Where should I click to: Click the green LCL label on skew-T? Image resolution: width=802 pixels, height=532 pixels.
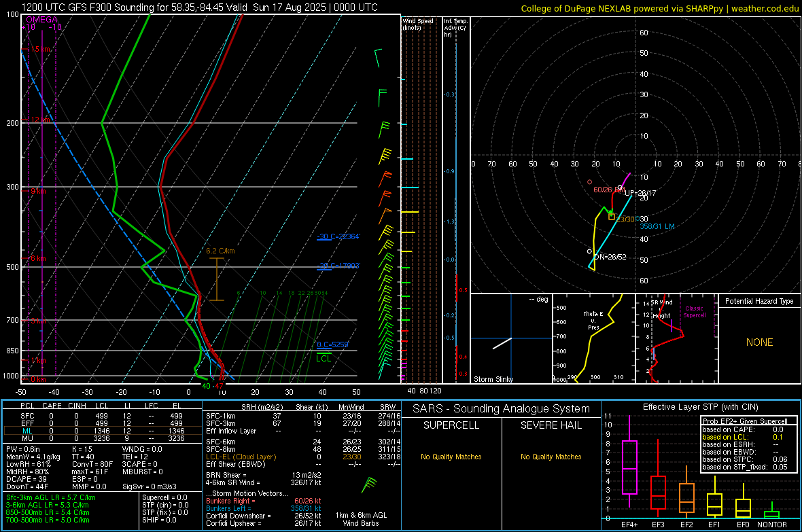[324, 358]
